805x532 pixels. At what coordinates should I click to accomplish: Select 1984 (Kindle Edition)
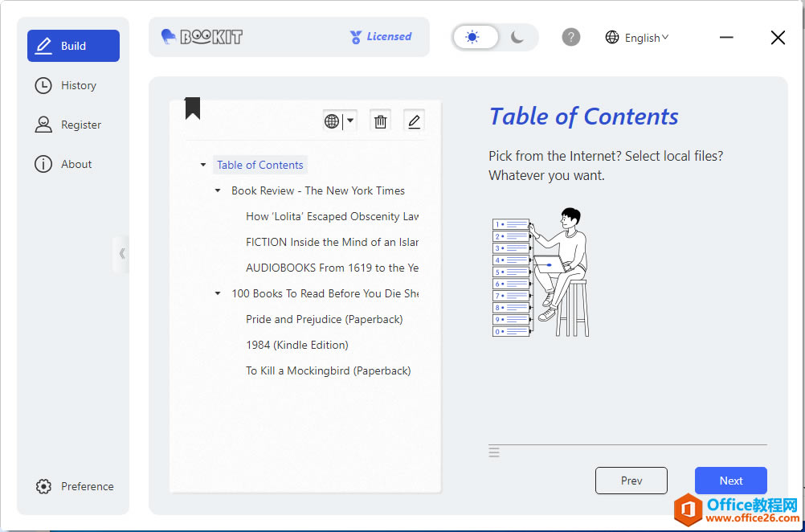coord(296,345)
